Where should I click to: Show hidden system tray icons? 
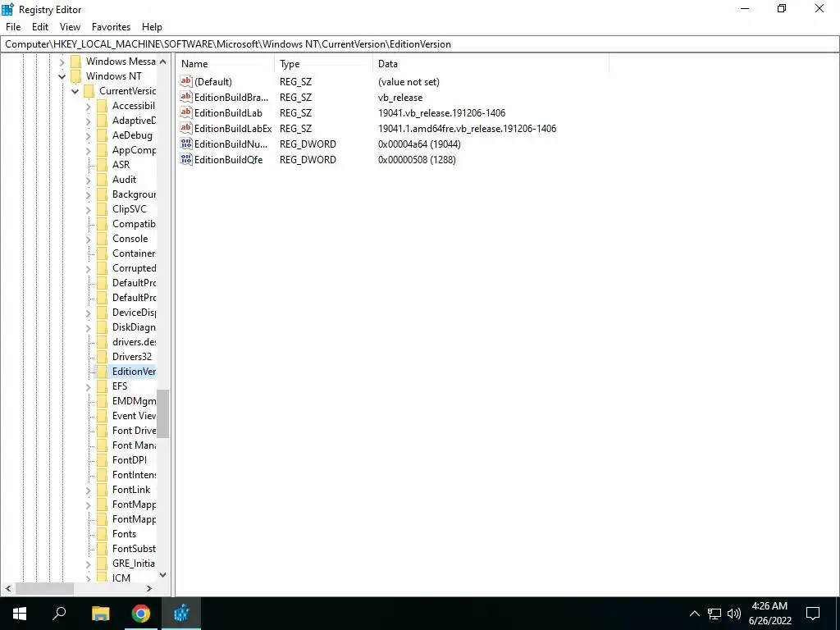point(694,614)
